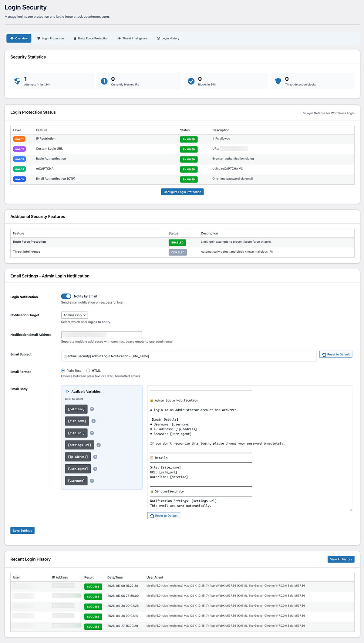Reset the Email Subject to default
The image size is (364, 643).
coord(336,354)
